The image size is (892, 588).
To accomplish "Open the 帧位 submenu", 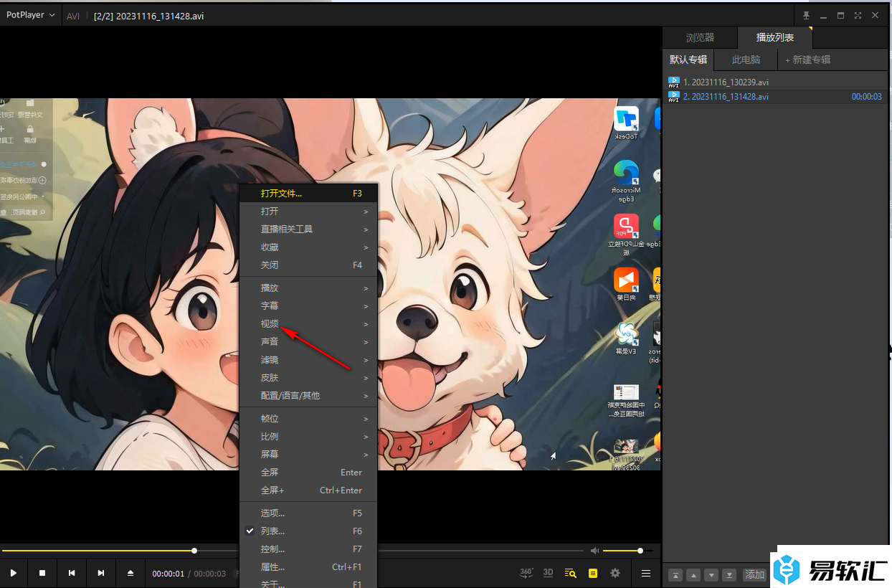I will tap(308, 418).
